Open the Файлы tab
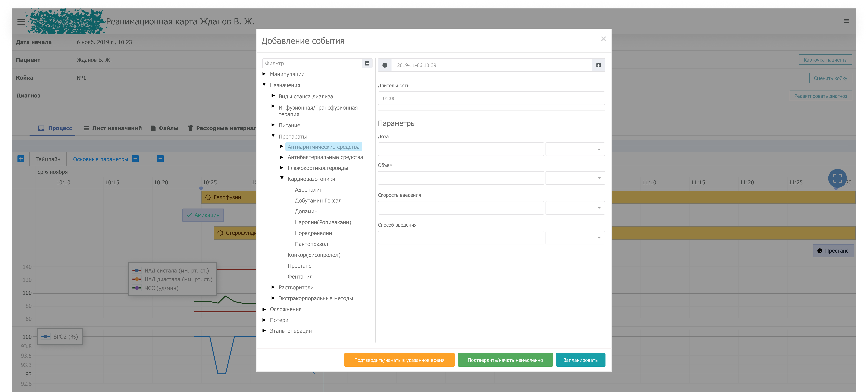 coord(164,128)
